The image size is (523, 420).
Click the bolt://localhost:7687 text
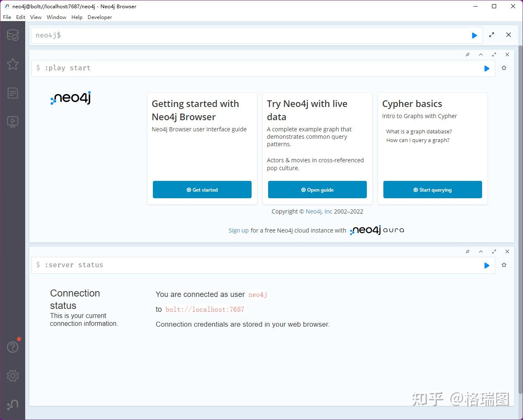coord(205,309)
